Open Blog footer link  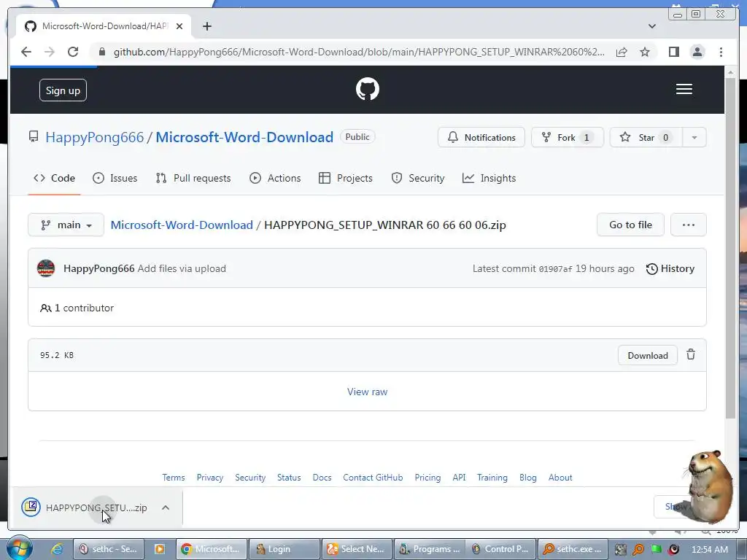528,477
